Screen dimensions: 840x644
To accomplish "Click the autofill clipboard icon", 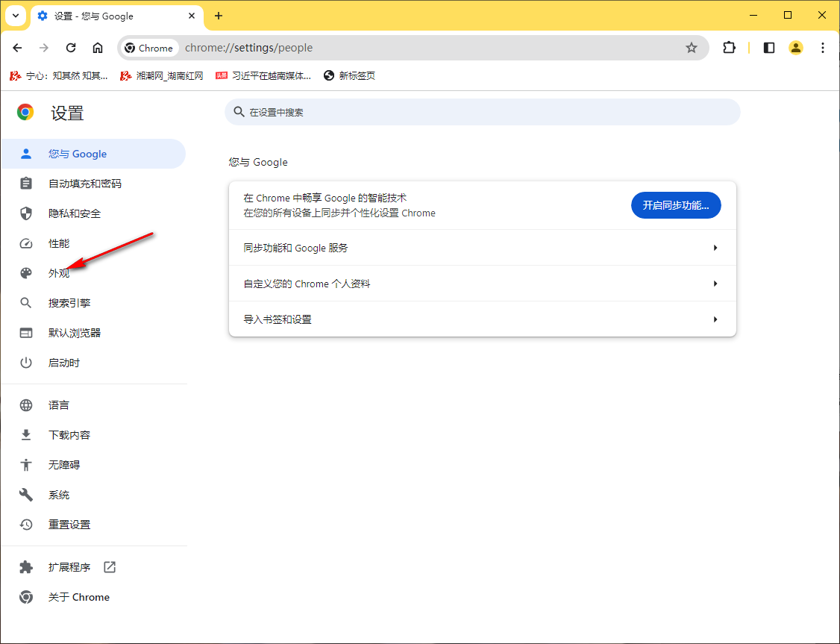I will [25, 184].
